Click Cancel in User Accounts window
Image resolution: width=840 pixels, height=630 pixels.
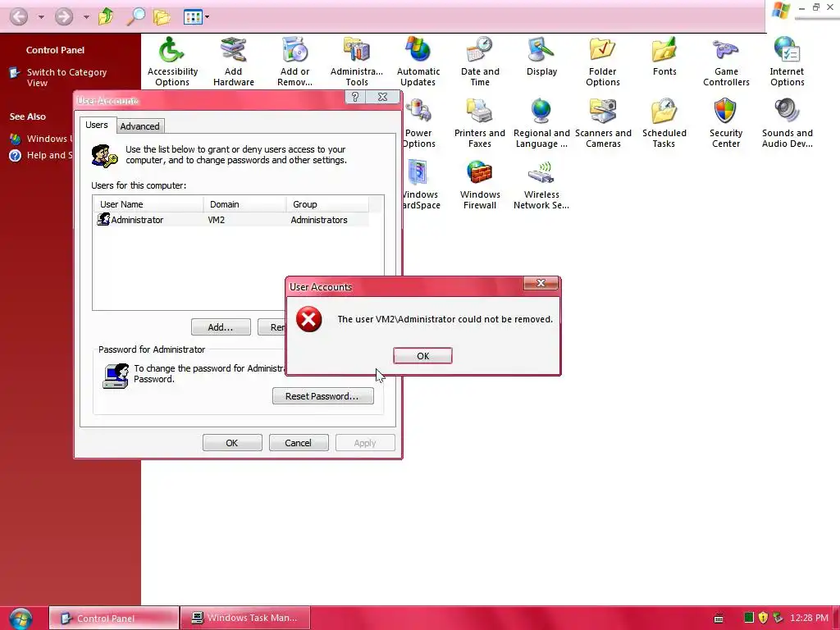point(298,443)
